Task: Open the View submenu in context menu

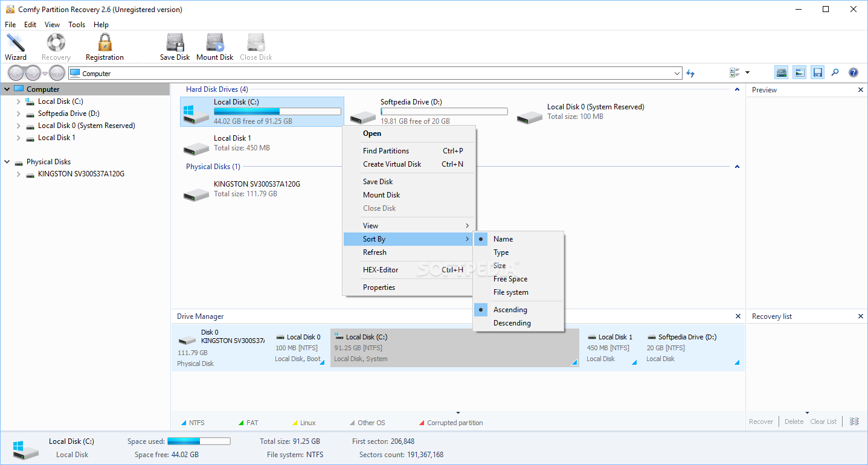Action: click(410, 226)
